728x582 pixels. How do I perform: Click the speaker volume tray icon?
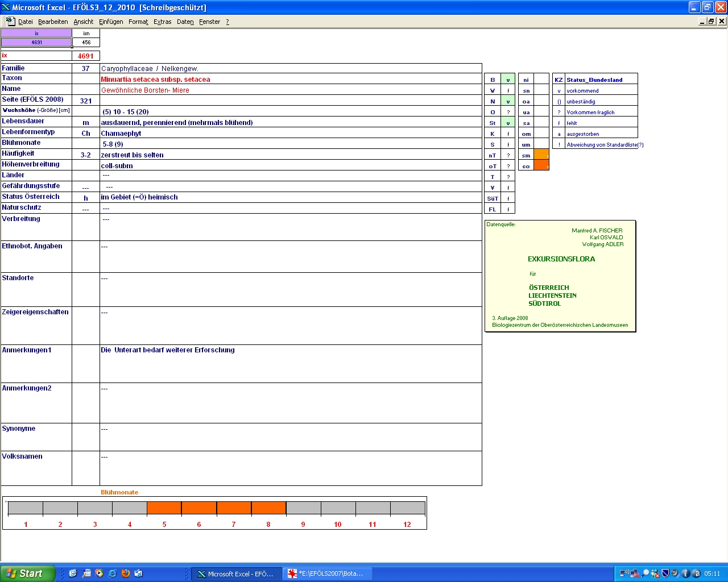675,573
